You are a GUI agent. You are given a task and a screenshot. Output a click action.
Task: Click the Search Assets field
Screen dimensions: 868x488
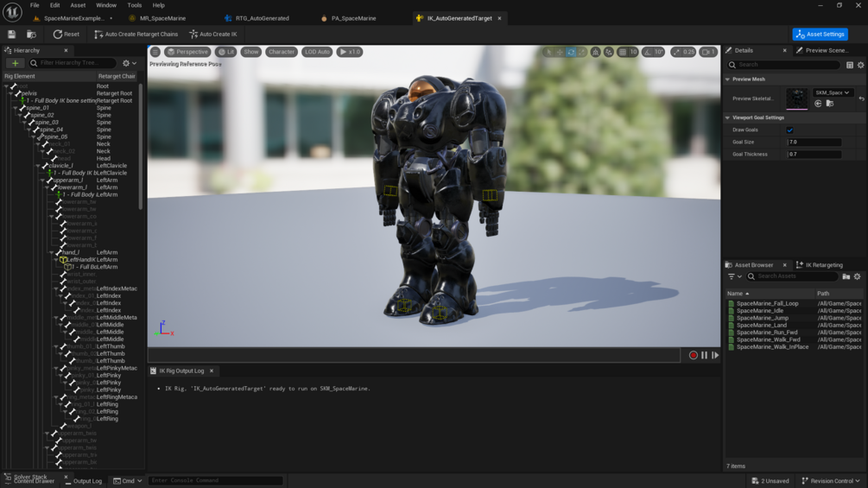[x=792, y=276]
